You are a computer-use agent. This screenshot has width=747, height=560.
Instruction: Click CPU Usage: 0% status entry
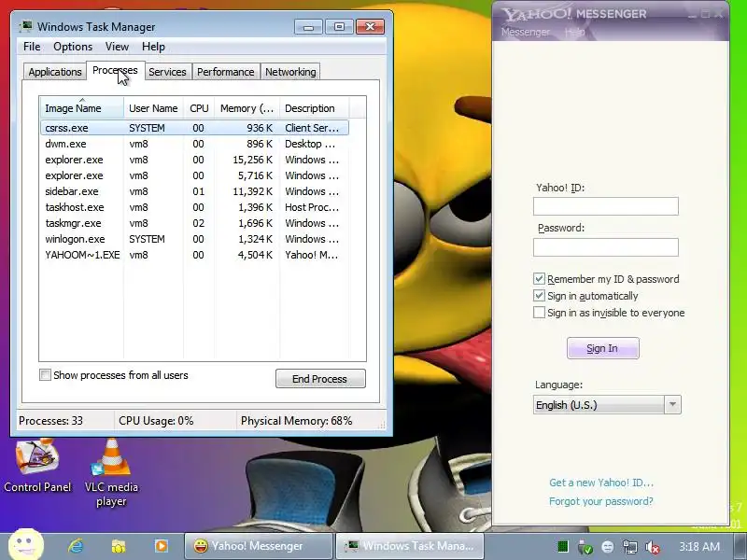tap(156, 421)
